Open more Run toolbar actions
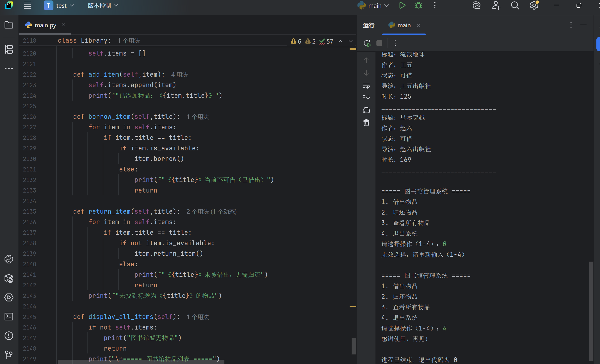The image size is (600, 364). click(395, 43)
